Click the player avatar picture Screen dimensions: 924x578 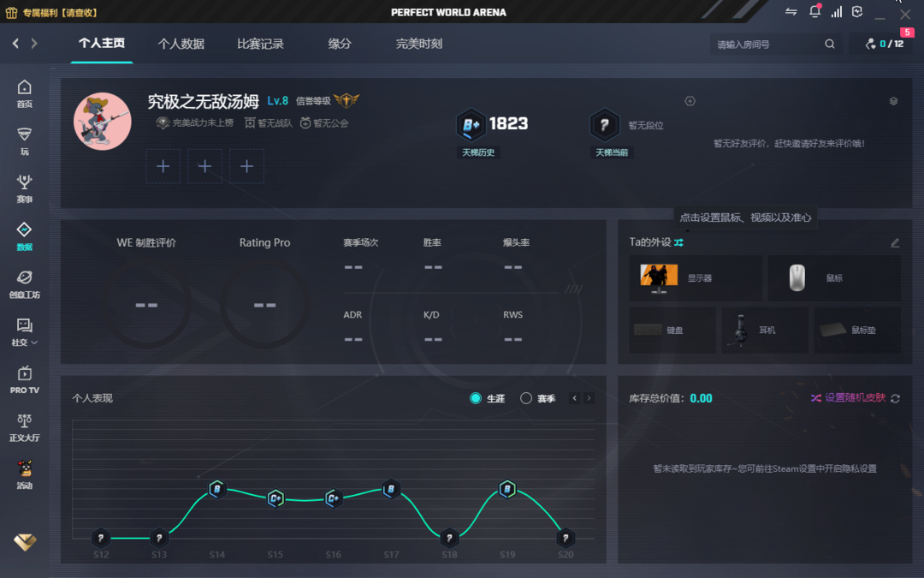click(103, 121)
